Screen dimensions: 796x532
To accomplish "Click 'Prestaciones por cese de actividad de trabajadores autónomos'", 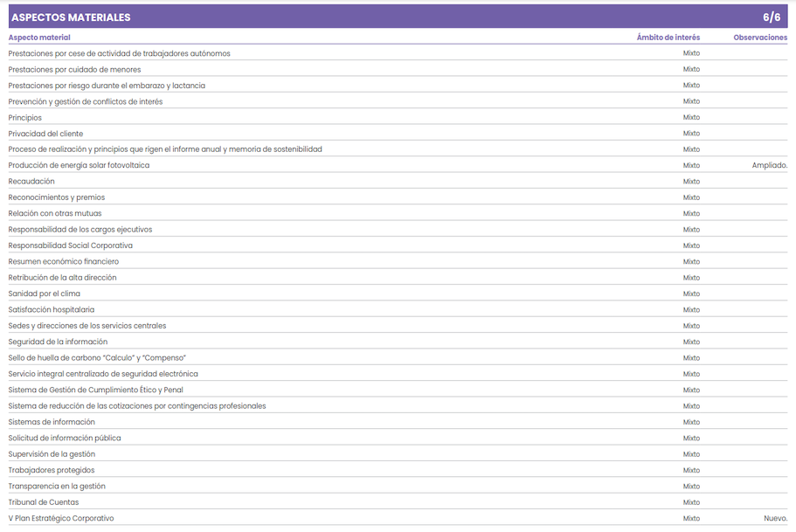I will coord(120,53).
